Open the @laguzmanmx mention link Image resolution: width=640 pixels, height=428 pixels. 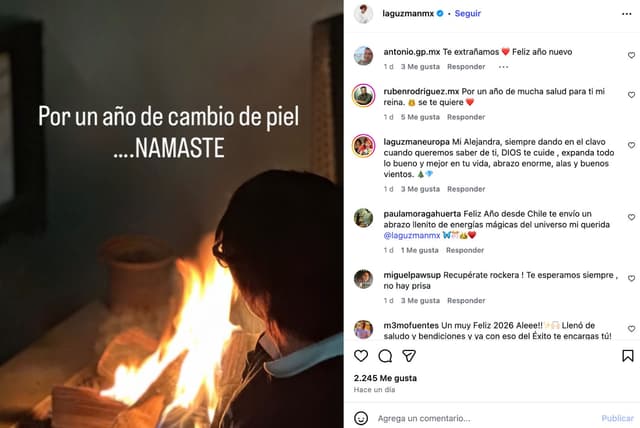(x=412, y=235)
